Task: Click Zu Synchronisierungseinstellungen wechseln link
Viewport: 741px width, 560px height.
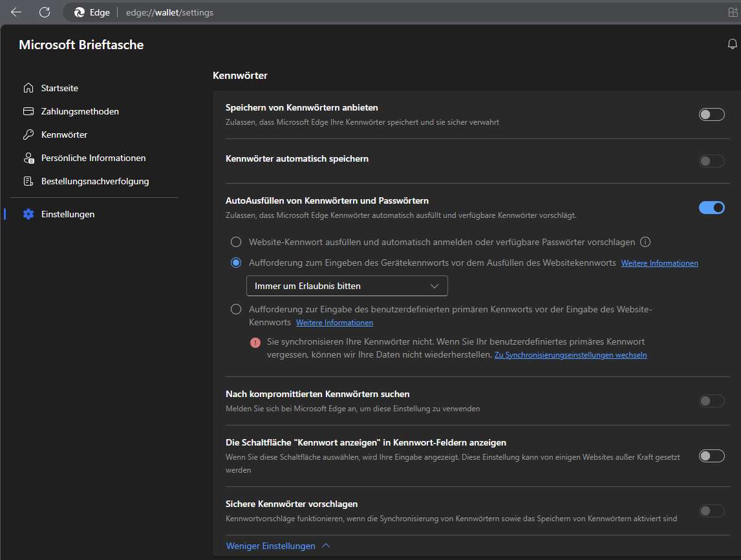Action: pyautogui.click(x=570, y=355)
